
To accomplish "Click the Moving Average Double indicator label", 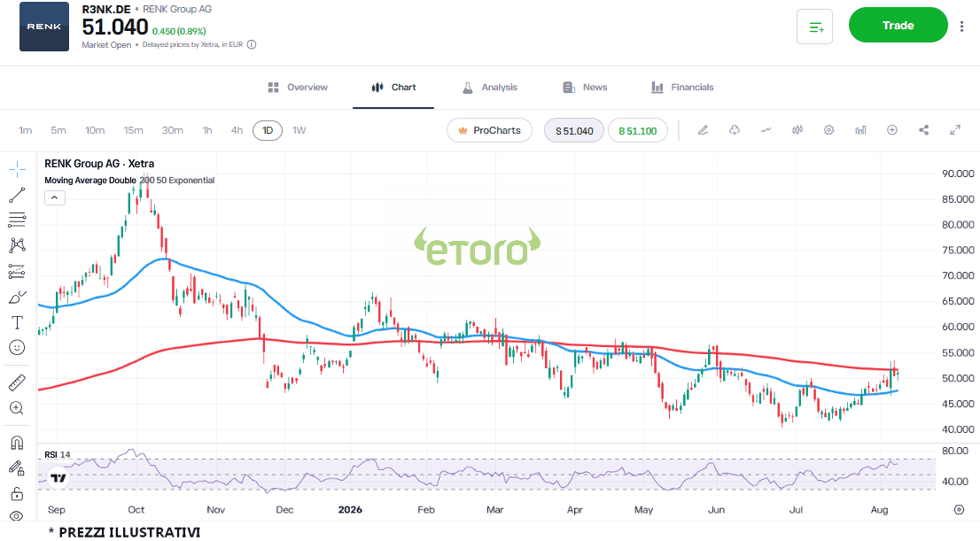I will 90,180.
